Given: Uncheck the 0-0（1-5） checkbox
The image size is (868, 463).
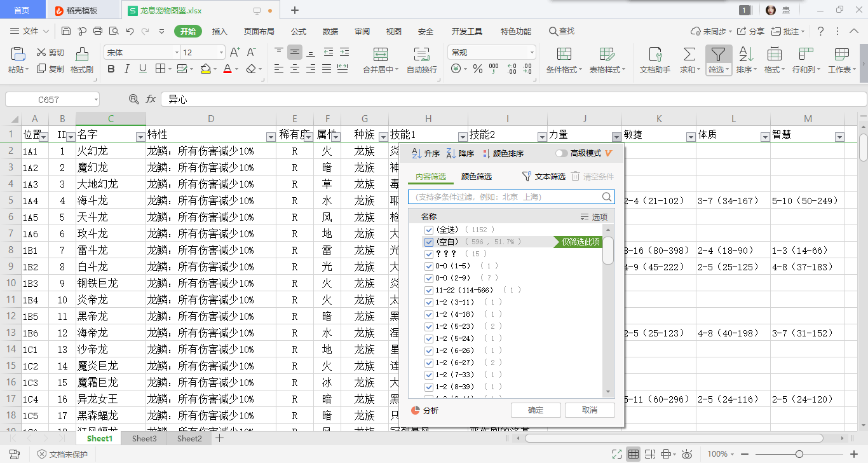Looking at the screenshot, I should coord(429,266).
